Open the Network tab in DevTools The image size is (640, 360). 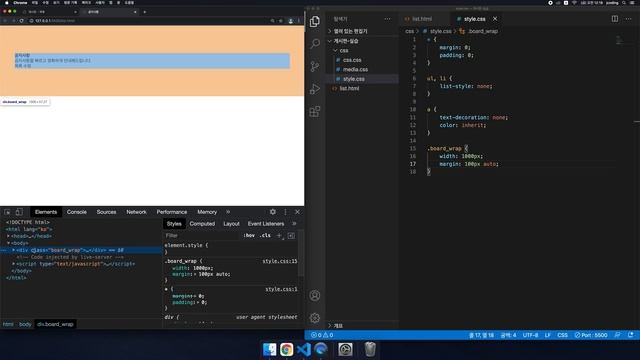click(x=136, y=212)
